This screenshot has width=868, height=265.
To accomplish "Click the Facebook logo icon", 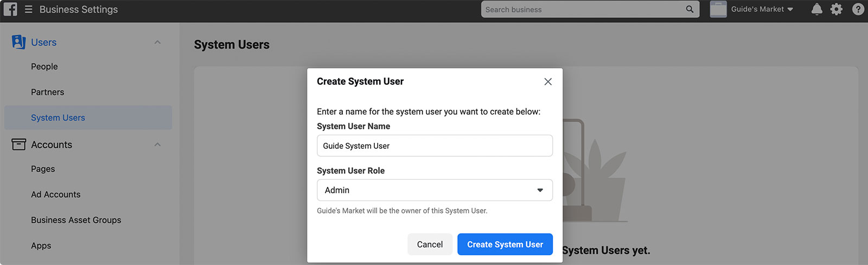I will (x=10, y=9).
